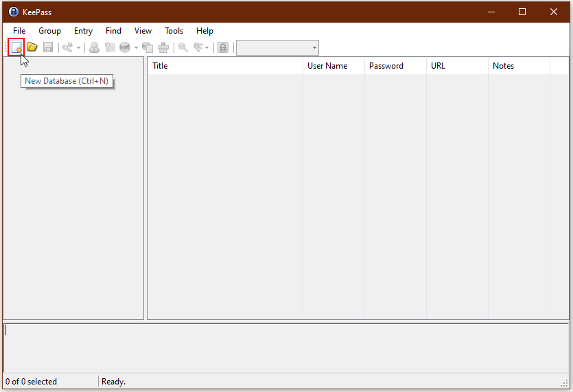This screenshot has height=392, width=573.
Task: Click the Open URL globe icon
Action: (x=125, y=47)
